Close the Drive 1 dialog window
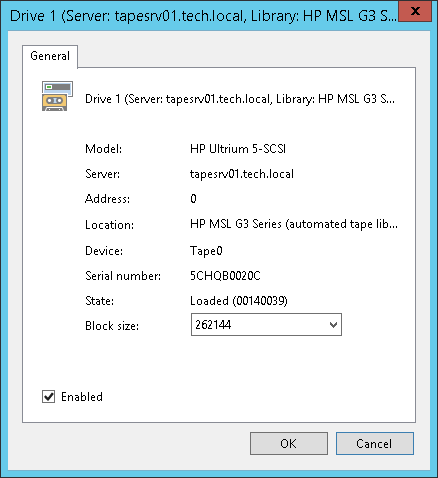The width and height of the screenshot is (438, 478). [x=415, y=11]
